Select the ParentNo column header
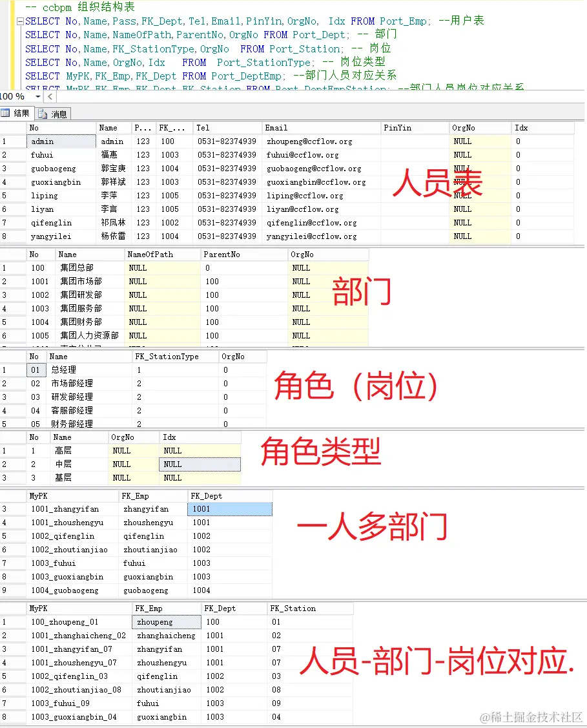Screen dimensions: 587x728 (x=243, y=255)
